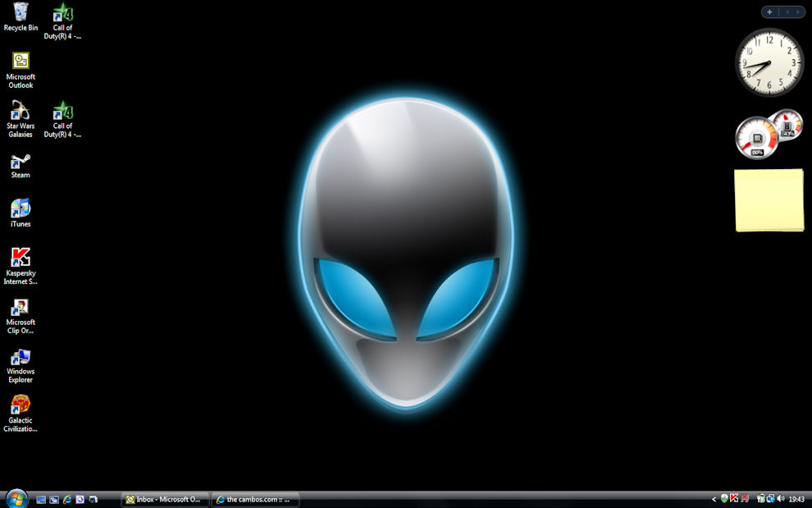
Task: Click the last Quick Launch icon
Action: pyautogui.click(x=94, y=500)
